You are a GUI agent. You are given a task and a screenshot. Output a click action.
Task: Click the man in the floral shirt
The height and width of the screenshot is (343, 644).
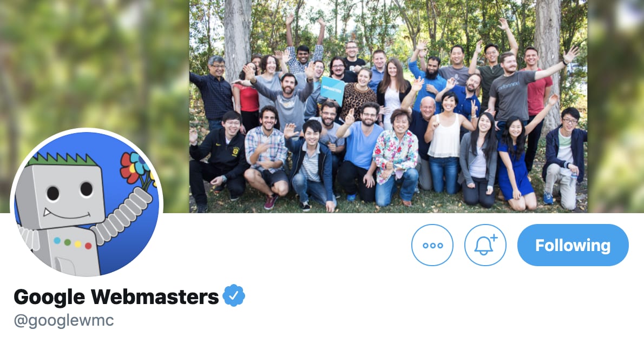point(396,158)
